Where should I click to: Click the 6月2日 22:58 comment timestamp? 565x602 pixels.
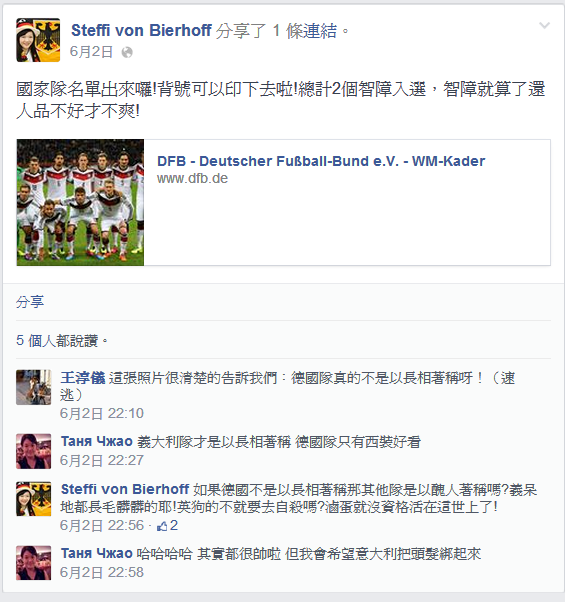click(102, 572)
